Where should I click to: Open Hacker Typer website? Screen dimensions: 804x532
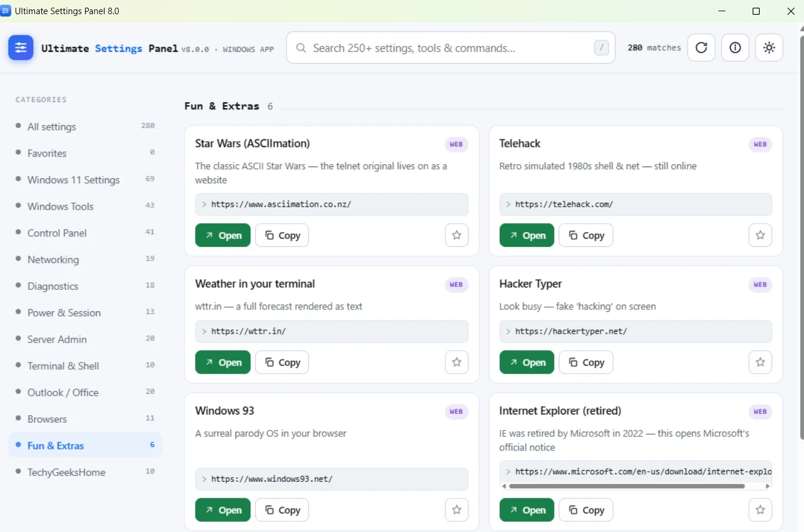527,362
